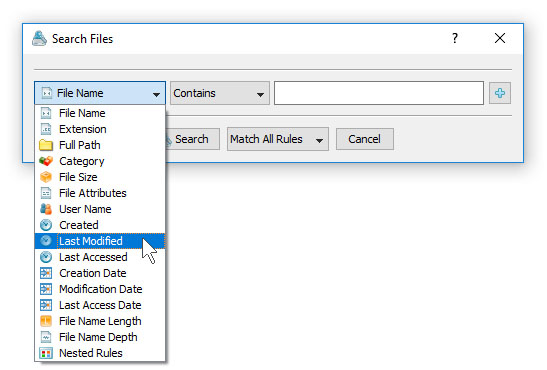The height and width of the screenshot is (370, 547).
Task: Close the Search Files dialog
Action: coord(500,38)
